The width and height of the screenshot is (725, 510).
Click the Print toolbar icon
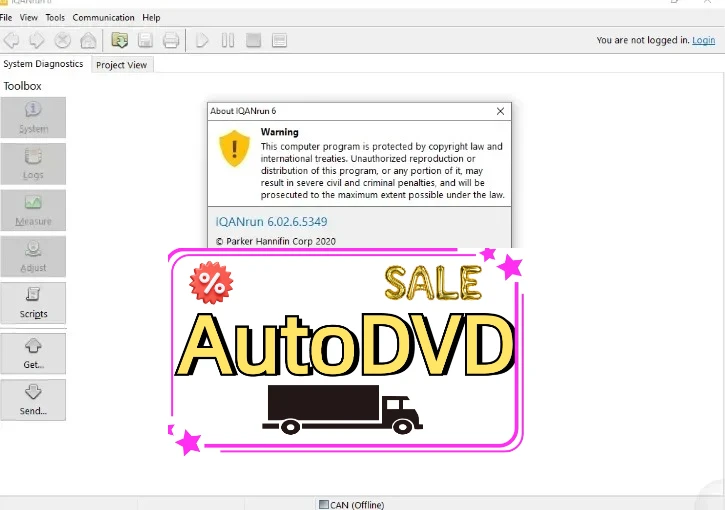(x=171, y=40)
